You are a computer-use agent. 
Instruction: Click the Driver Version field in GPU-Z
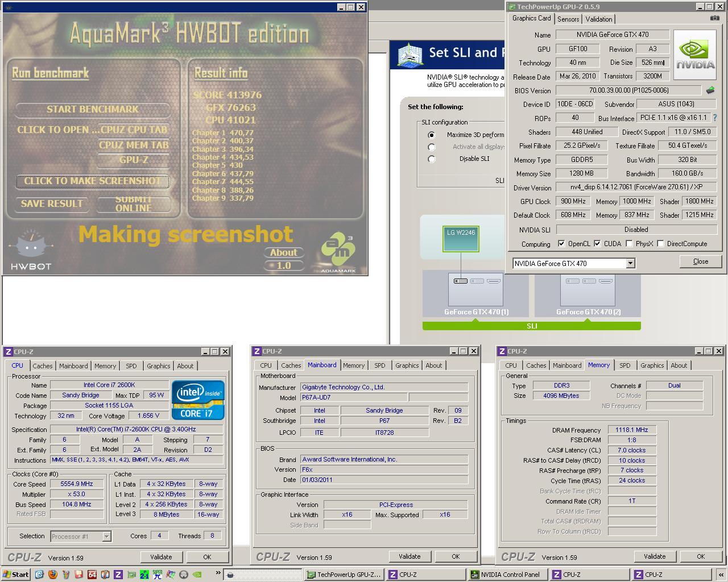pyautogui.click(x=636, y=187)
